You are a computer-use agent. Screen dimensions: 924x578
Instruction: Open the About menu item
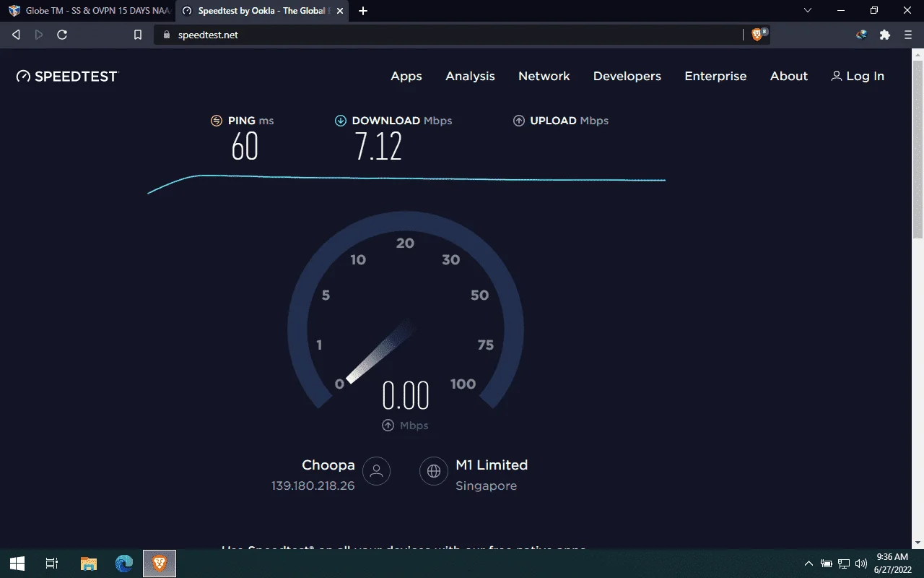(x=789, y=76)
